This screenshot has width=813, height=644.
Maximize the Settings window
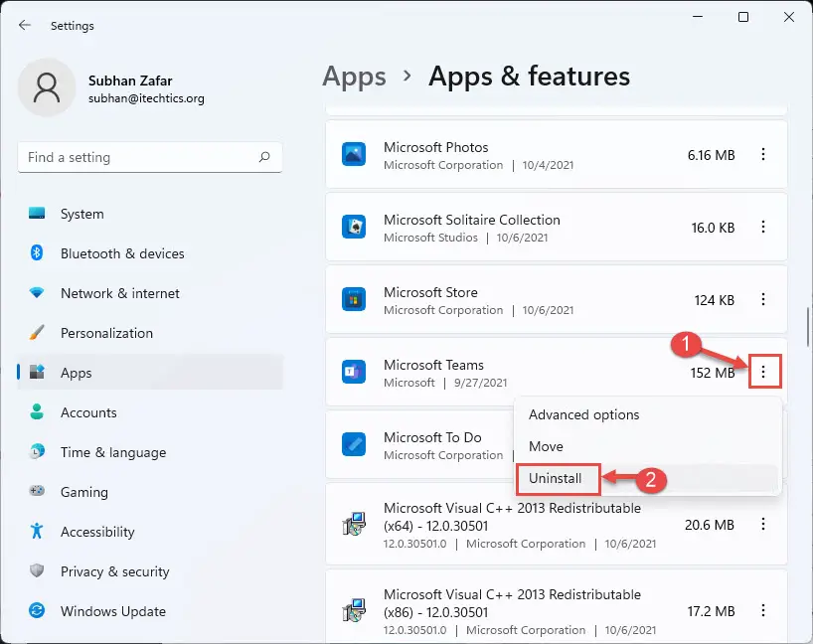point(743,17)
